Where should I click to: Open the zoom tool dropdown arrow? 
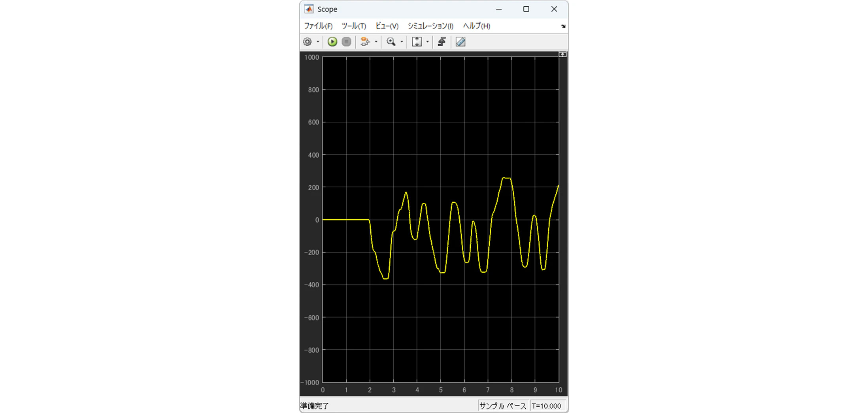[402, 42]
